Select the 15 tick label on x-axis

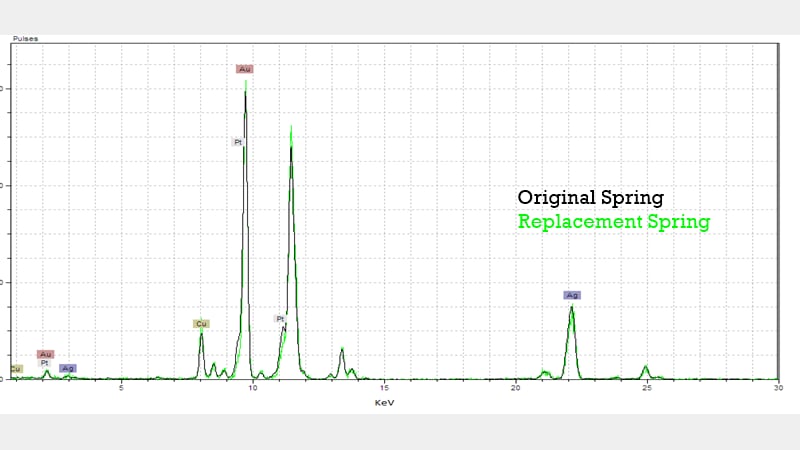point(384,388)
